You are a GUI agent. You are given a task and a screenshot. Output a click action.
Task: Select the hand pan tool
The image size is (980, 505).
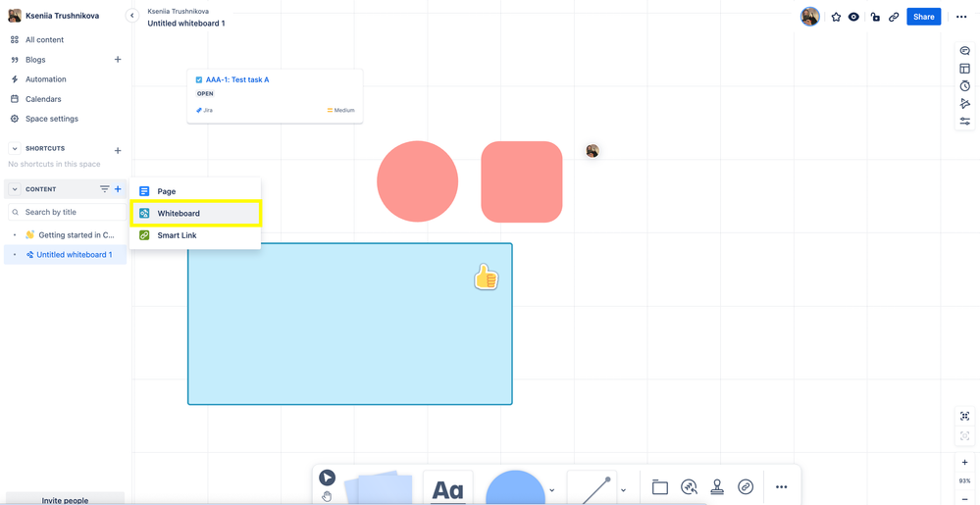point(327,497)
